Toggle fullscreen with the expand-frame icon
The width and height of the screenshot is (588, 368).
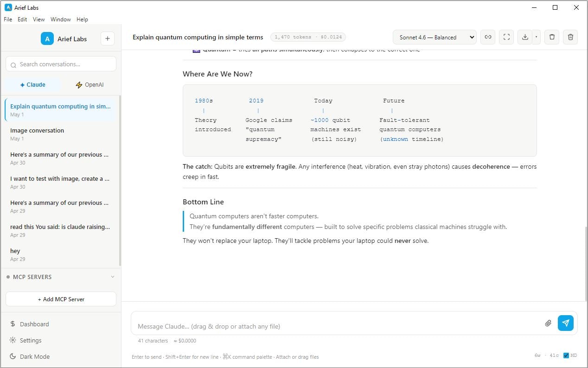506,37
